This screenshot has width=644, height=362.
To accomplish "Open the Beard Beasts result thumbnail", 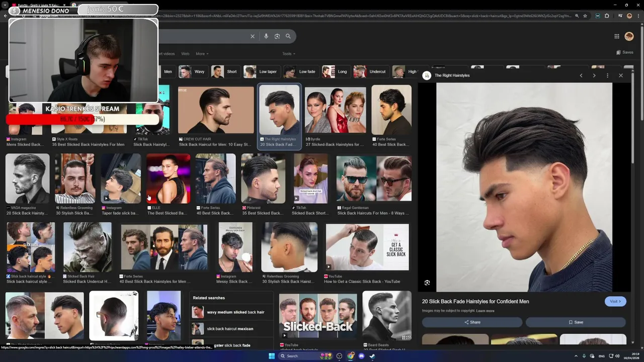I will [386, 316].
